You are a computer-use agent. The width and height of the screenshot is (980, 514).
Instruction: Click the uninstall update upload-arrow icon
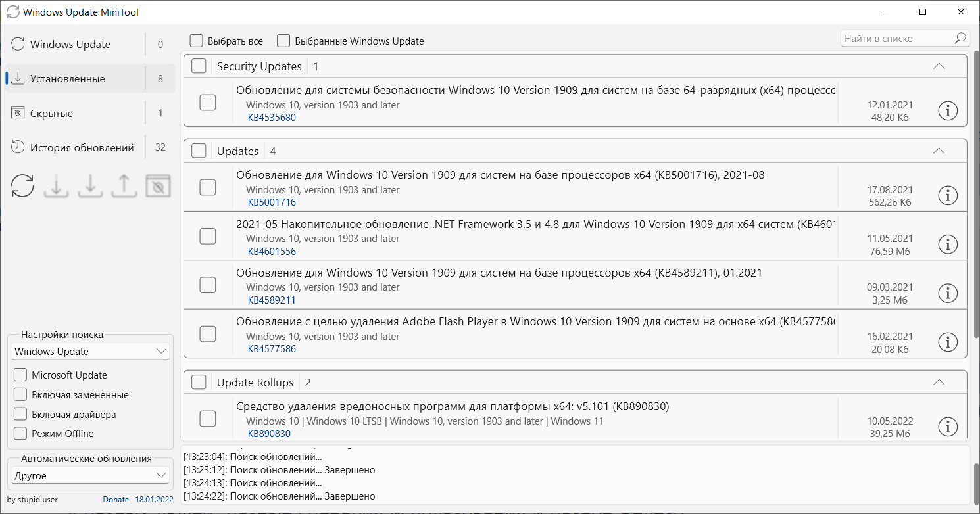(124, 186)
